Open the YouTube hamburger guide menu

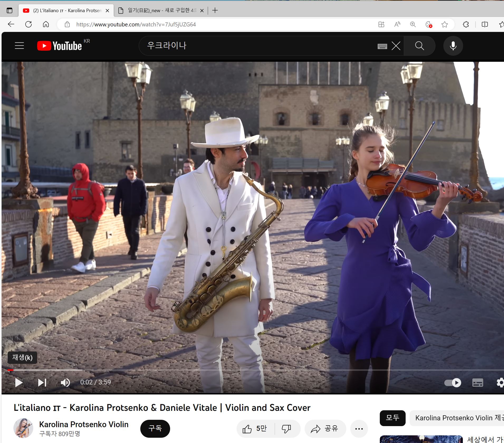(19, 46)
